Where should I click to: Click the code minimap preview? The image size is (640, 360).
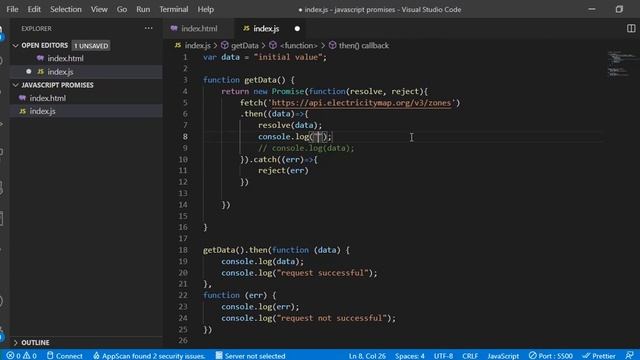pos(621,64)
